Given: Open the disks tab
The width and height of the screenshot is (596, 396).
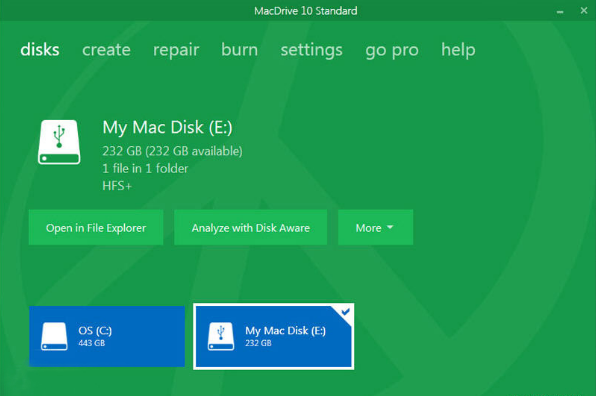Looking at the screenshot, I should click(40, 50).
